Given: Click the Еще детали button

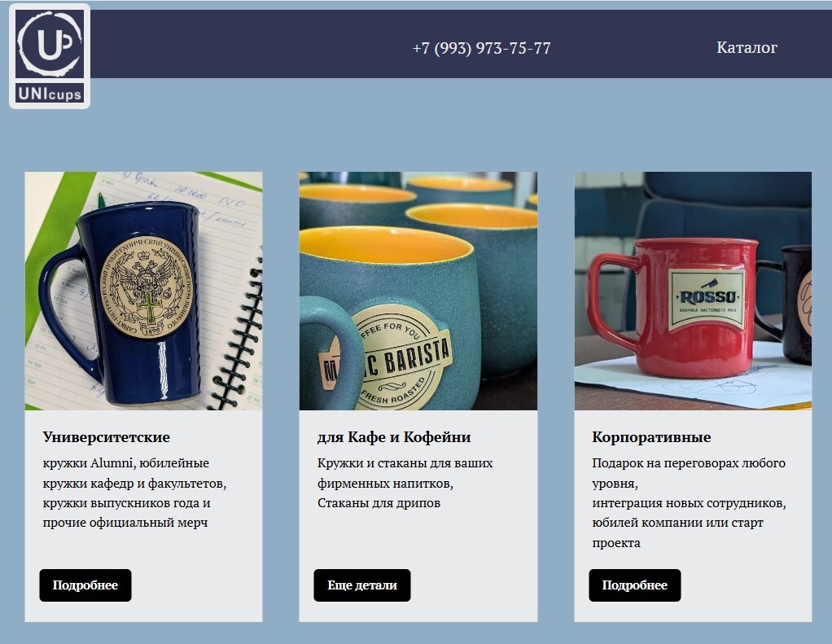Looking at the screenshot, I should (x=362, y=585).
